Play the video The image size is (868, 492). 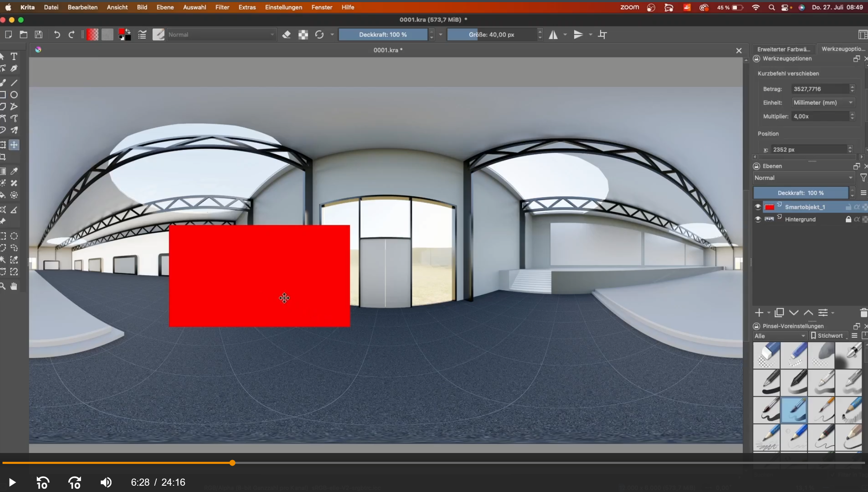click(x=12, y=482)
